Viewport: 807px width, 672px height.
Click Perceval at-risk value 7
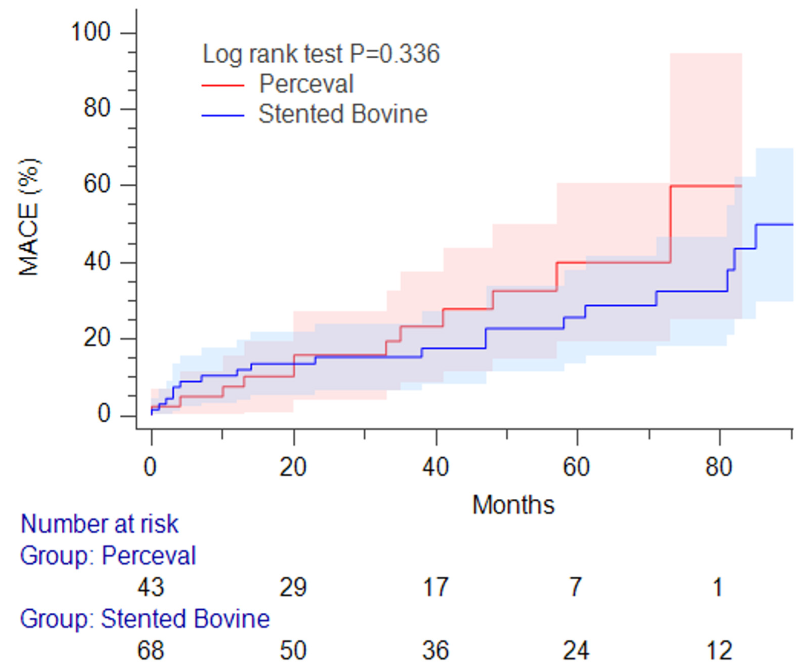(575, 588)
